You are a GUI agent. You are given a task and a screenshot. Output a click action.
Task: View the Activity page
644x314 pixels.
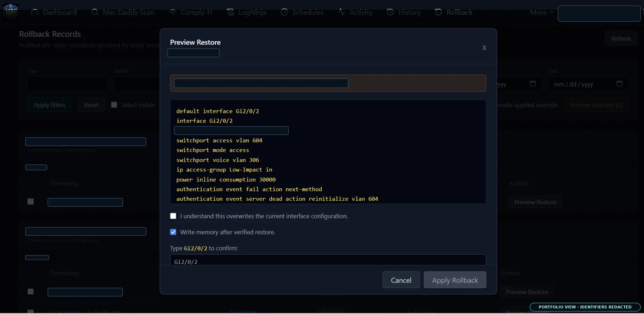click(x=355, y=12)
